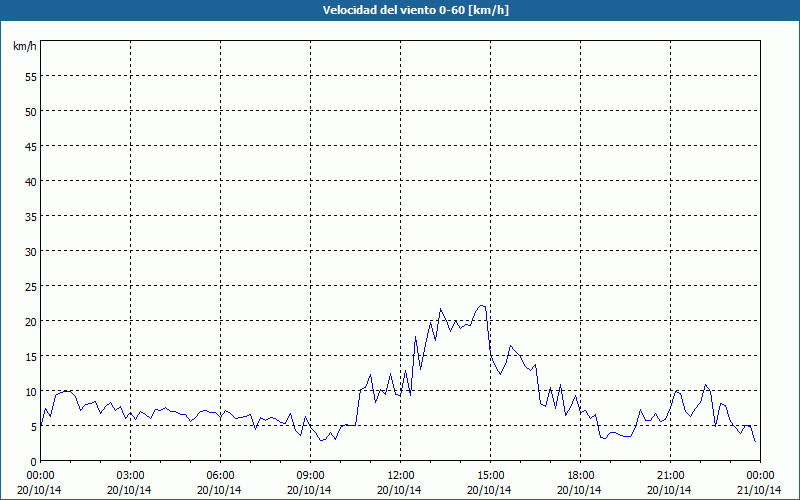This screenshot has height=500, width=800.
Task: Select the y-axis value 20
Action: pyautogui.click(x=31, y=321)
